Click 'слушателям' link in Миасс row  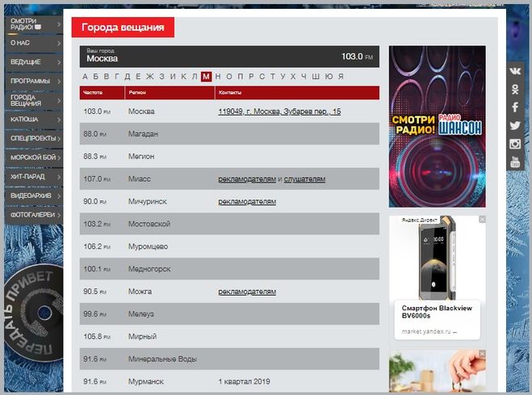click(x=304, y=179)
